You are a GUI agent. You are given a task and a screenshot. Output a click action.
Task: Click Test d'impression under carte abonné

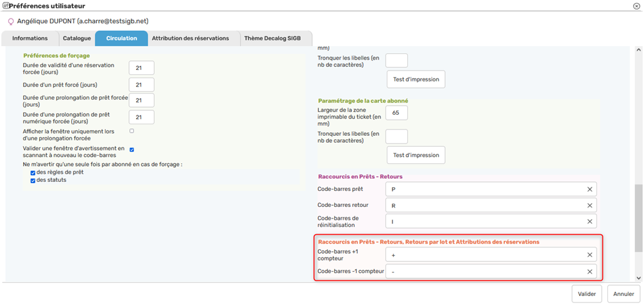(x=416, y=155)
